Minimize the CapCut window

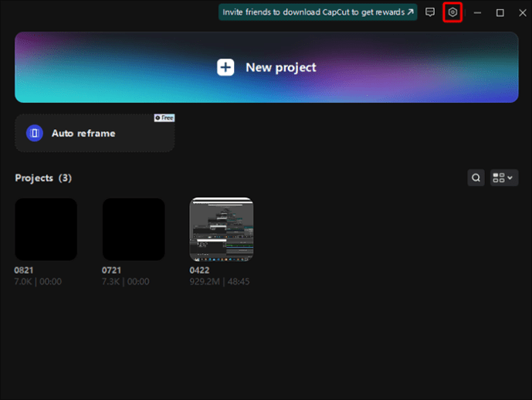coord(477,13)
